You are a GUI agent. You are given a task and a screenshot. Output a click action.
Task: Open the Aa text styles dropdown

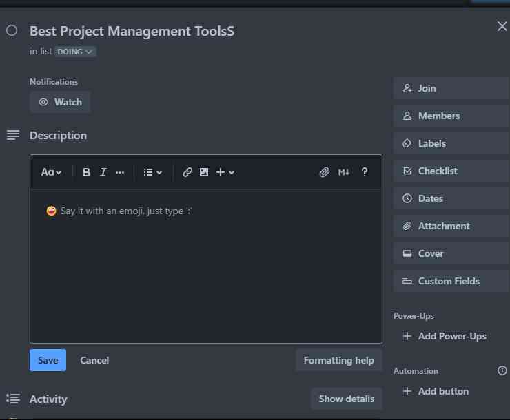click(51, 172)
